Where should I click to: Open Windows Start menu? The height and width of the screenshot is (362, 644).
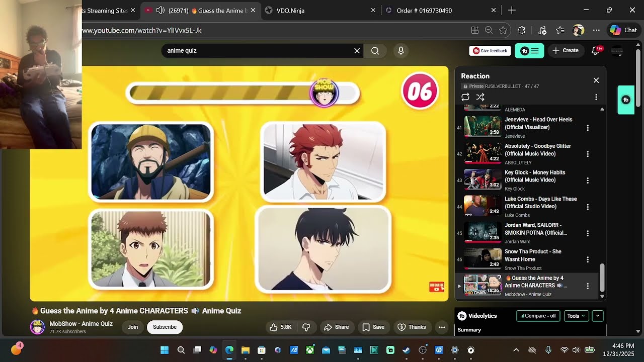tap(165, 350)
